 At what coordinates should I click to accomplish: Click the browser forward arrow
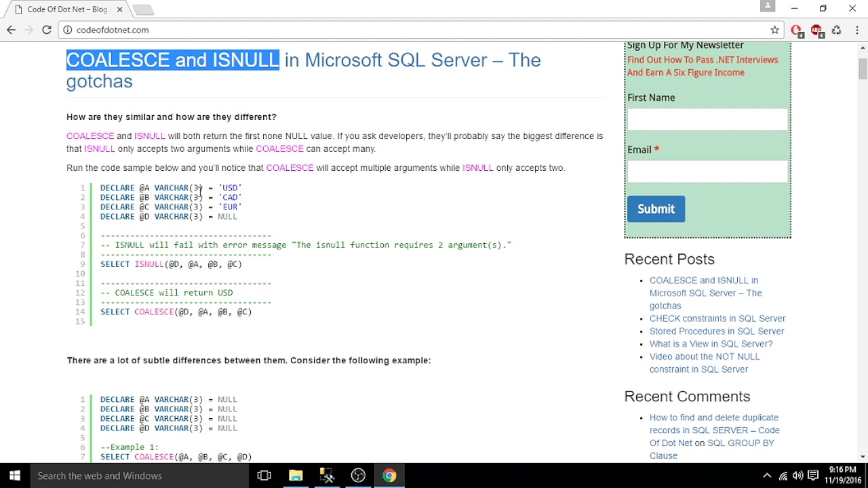pos(28,30)
